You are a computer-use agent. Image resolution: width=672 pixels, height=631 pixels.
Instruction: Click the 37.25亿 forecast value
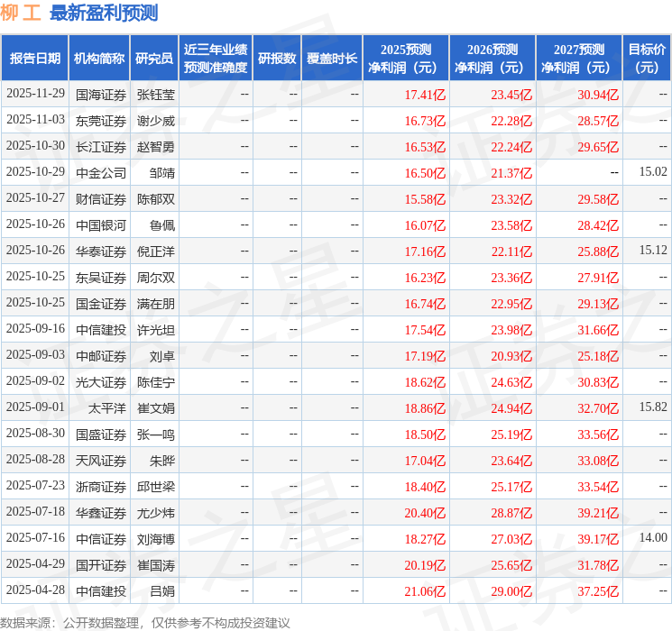click(x=598, y=591)
